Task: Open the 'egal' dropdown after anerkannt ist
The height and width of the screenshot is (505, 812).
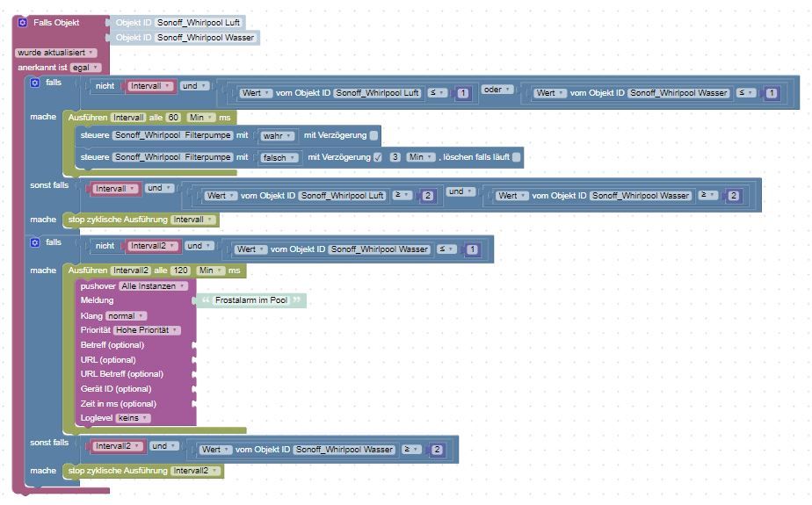Action: coord(85,68)
